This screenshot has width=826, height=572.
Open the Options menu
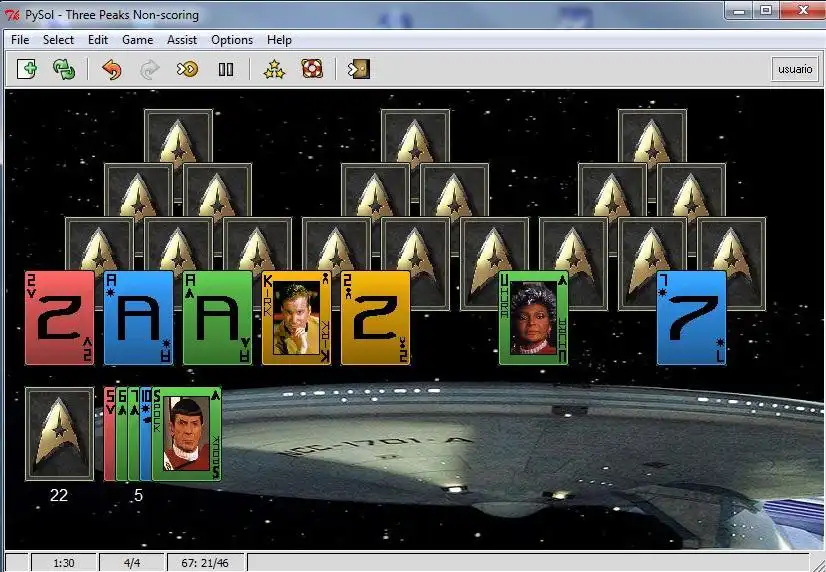pyautogui.click(x=232, y=40)
